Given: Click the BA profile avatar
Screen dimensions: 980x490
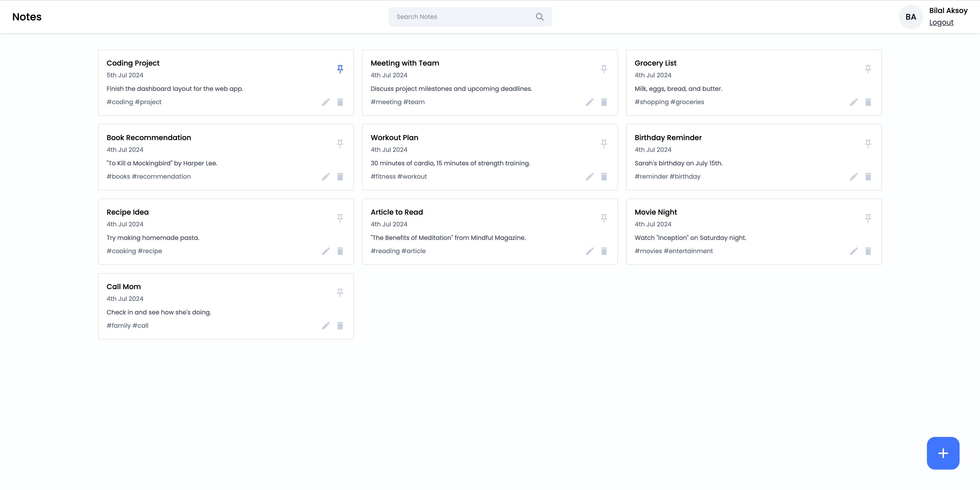Looking at the screenshot, I should tap(910, 17).
